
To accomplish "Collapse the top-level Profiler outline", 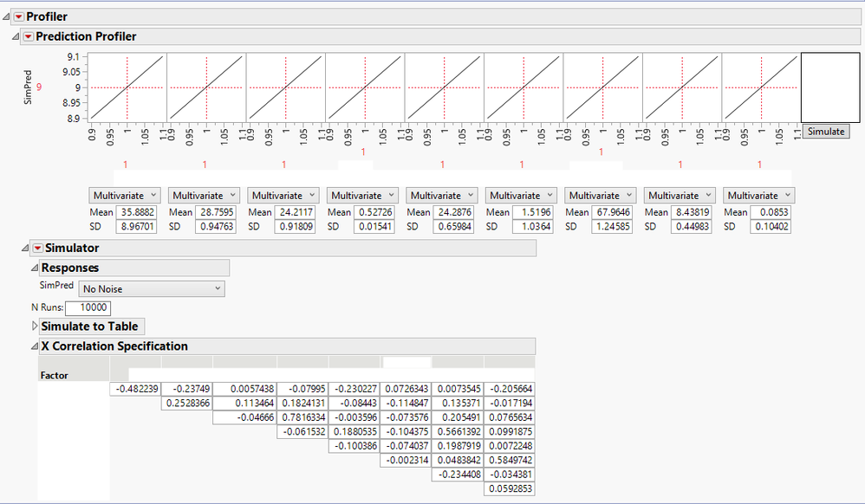I will click(x=5, y=16).
